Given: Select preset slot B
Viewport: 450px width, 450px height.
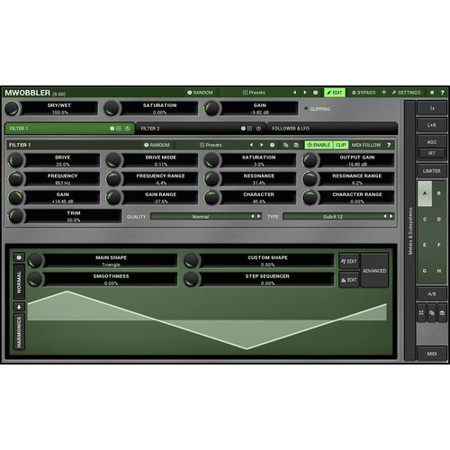Looking at the screenshot, I should [439, 194].
